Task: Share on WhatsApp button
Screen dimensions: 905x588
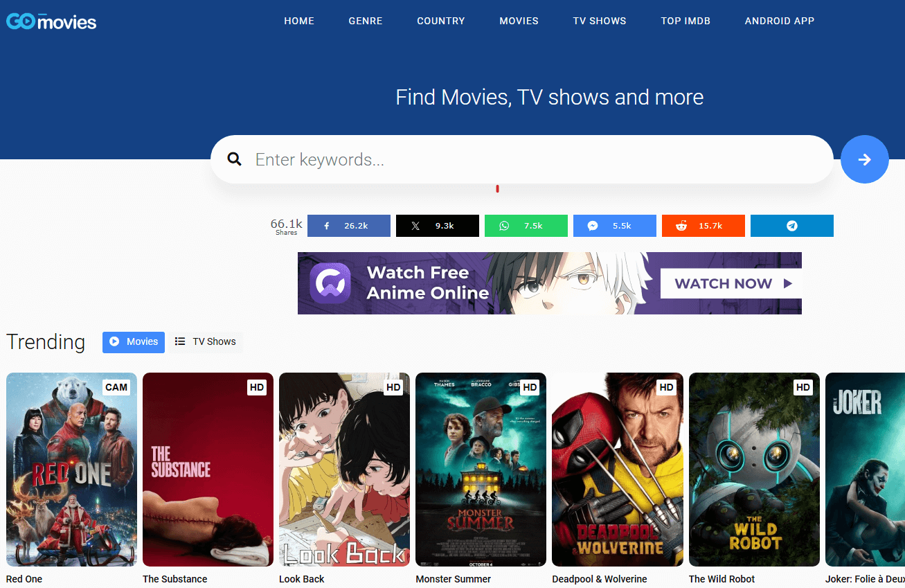Action: 526,226
